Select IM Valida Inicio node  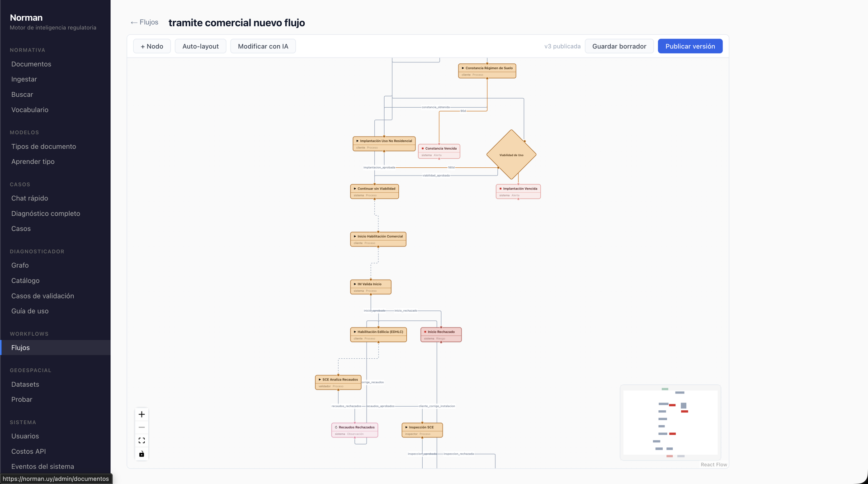click(x=371, y=287)
